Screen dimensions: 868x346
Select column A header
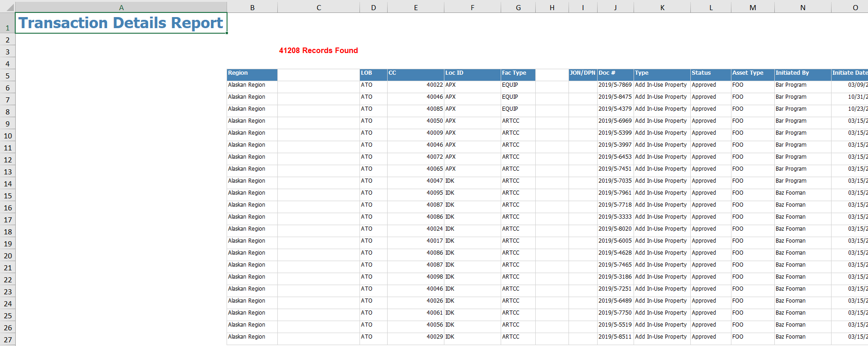(x=121, y=7)
